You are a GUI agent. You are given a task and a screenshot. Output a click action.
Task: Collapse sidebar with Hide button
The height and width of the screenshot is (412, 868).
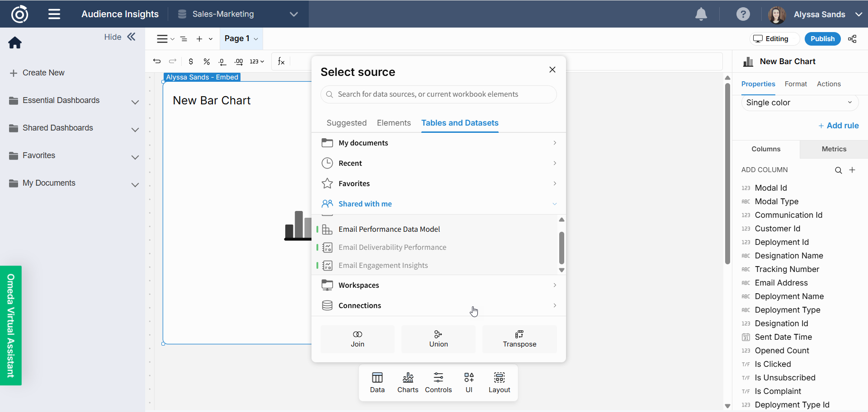click(x=120, y=37)
